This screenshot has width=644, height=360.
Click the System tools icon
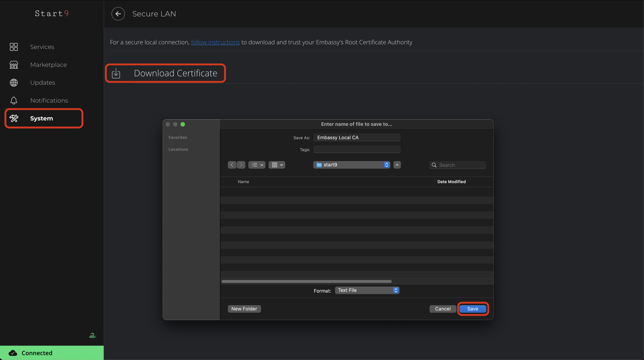point(14,118)
